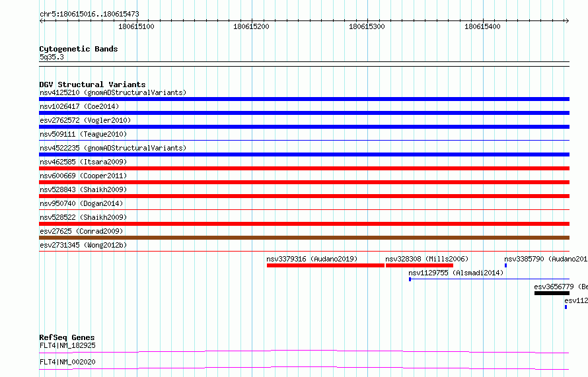Click ruler position 180615100
The height and width of the screenshot is (377, 588).
(x=136, y=26)
